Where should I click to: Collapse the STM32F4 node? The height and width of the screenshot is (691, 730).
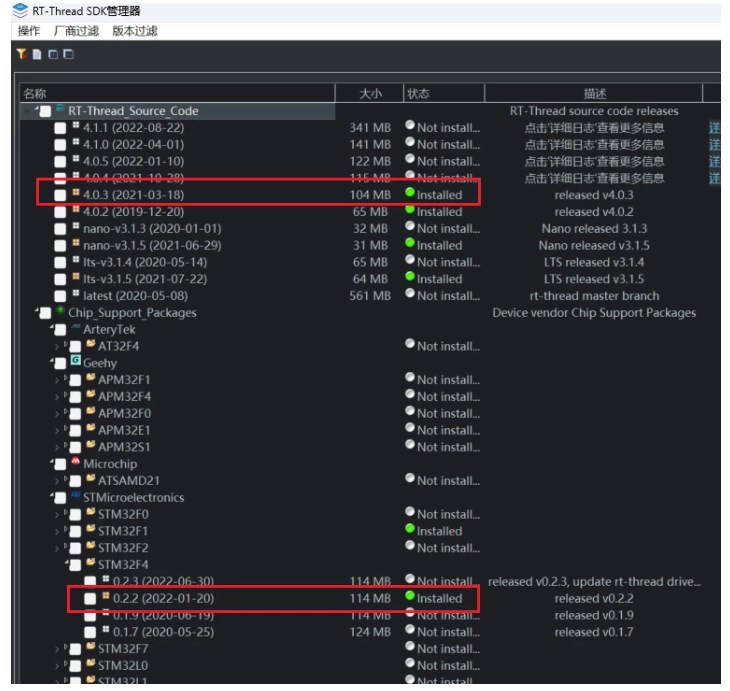(x=67, y=563)
